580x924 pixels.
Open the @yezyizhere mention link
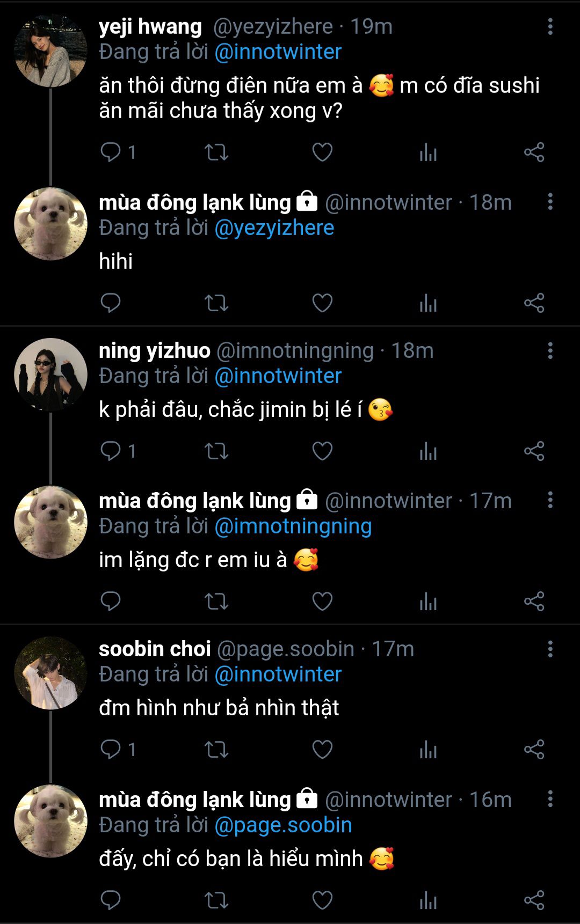tap(274, 228)
